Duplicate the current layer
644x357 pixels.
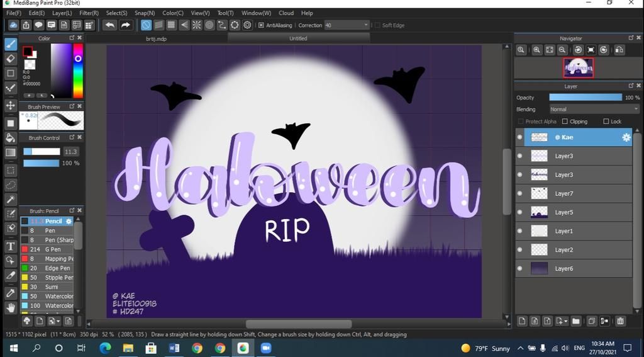pyautogui.click(x=591, y=321)
